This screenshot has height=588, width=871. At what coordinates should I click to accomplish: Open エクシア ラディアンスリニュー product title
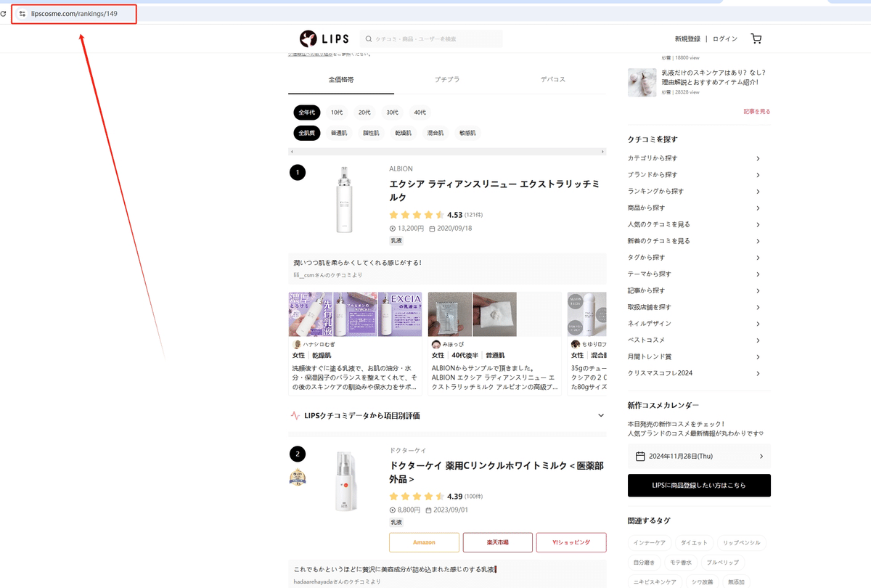[494, 191]
